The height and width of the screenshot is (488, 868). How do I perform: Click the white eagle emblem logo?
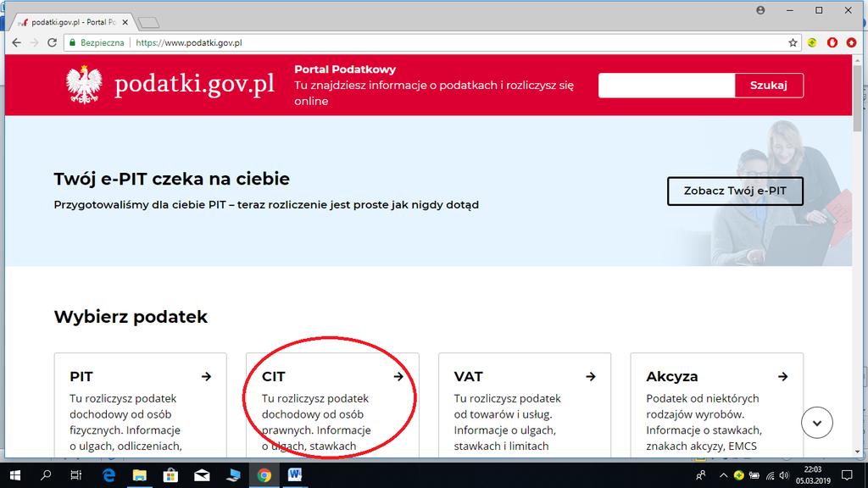click(x=84, y=85)
